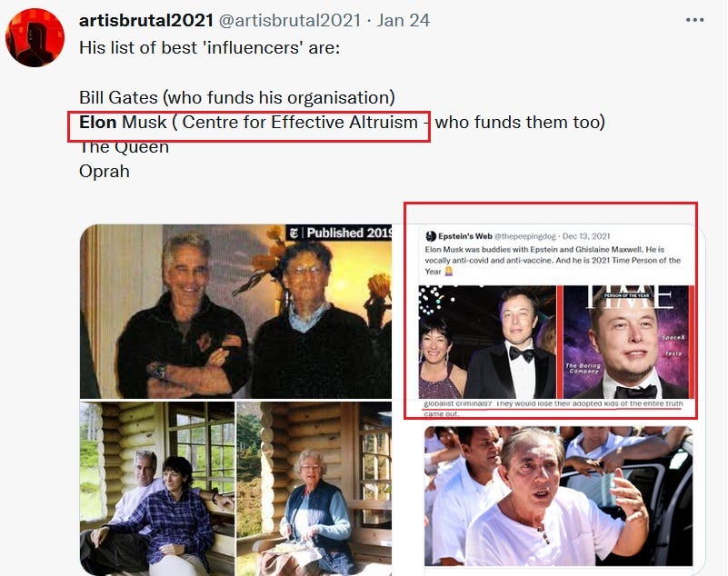Click the tuxedo party photo in embedded tweet
Screen dimensions: 728x576
coord(487,343)
